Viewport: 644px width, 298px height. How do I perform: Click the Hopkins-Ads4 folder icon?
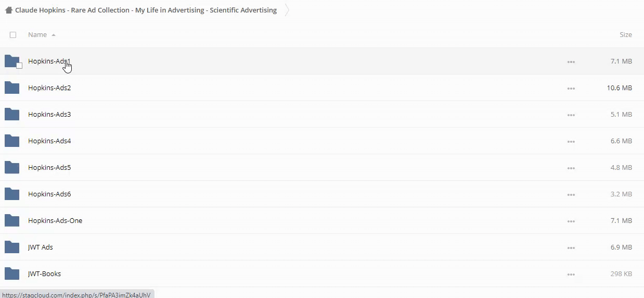tap(12, 141)
